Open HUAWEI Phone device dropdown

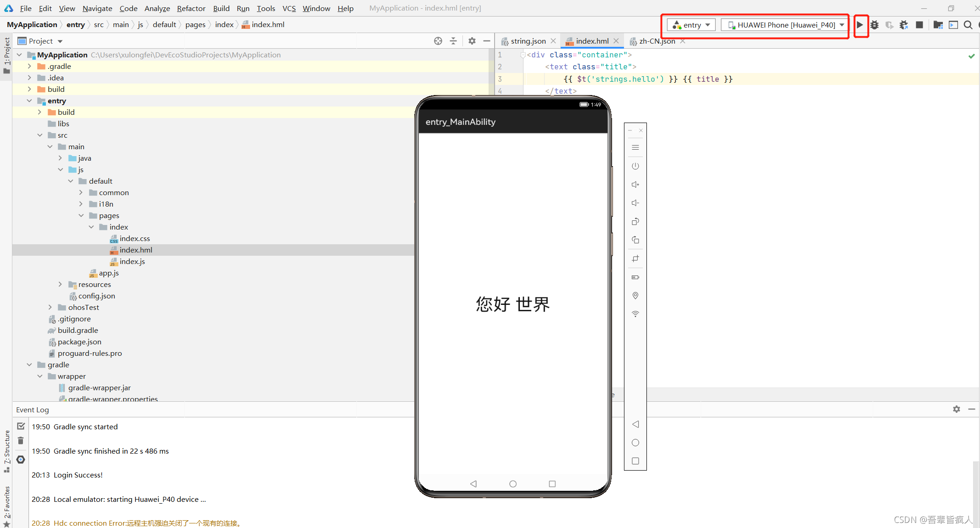785,25
